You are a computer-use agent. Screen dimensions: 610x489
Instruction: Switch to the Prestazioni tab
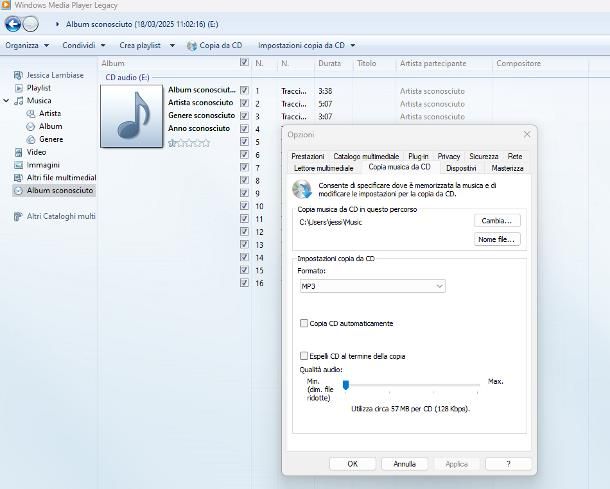pos(308,156)
